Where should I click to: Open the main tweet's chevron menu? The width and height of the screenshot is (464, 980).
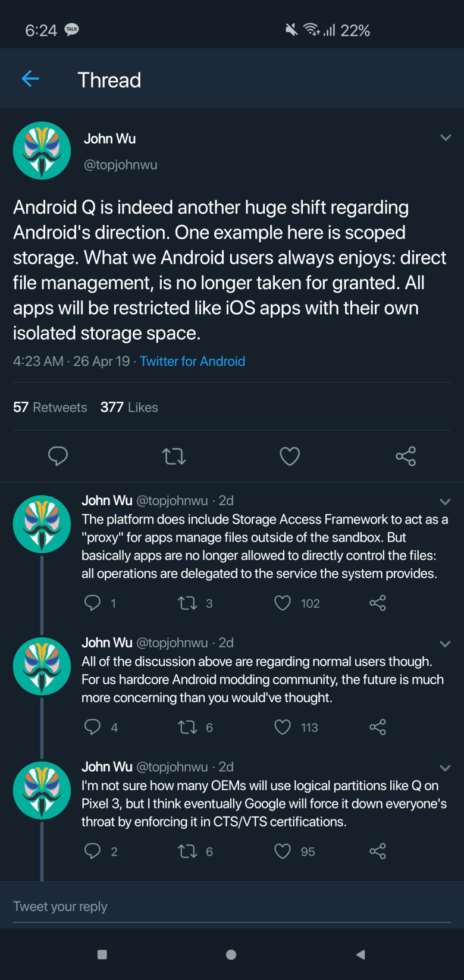[x=446, y=137]
